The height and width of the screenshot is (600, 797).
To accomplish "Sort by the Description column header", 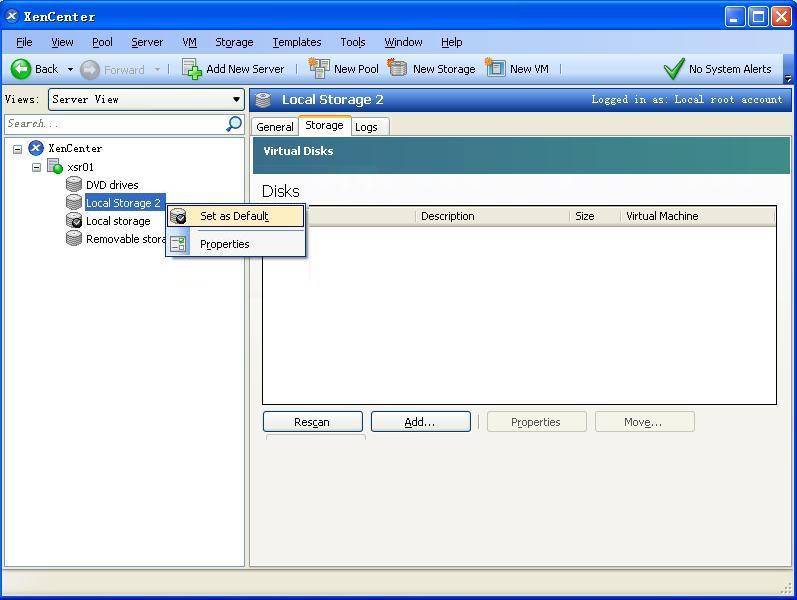I will pos(492,216).
